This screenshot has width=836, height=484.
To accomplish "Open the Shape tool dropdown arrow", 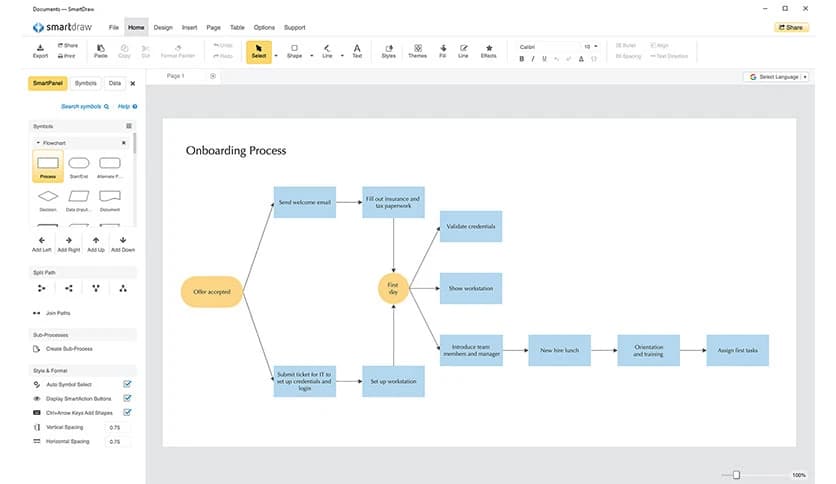I will (312, 56).
